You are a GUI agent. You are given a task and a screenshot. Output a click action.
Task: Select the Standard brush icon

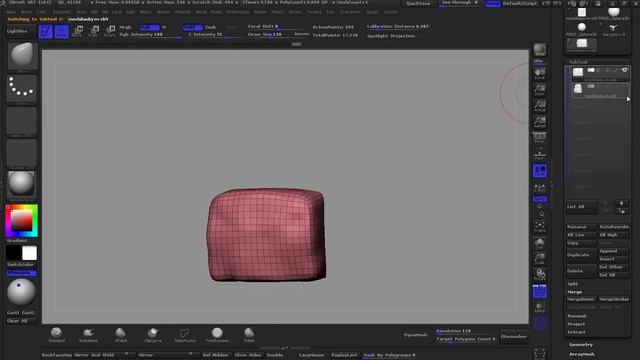56,335
